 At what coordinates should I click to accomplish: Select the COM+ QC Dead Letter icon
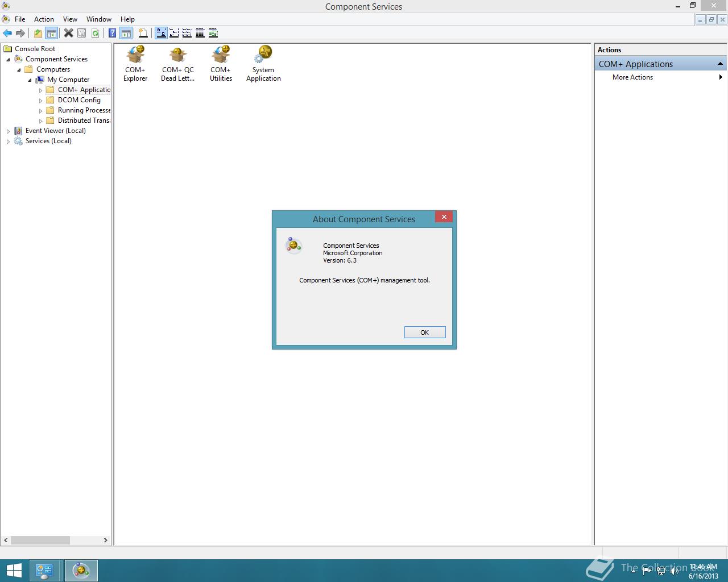pos(177,64)
